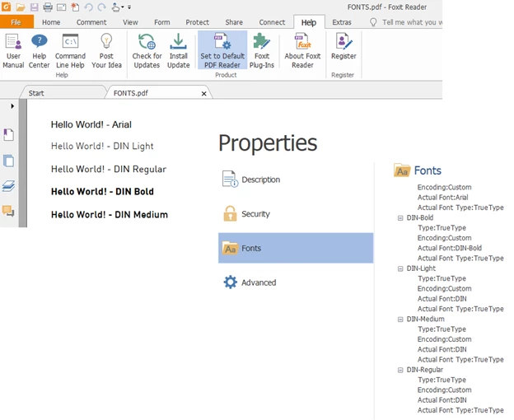Switch to the Extras ribbon tab
This screenshot has width=514, height=420.
(342, 22)
